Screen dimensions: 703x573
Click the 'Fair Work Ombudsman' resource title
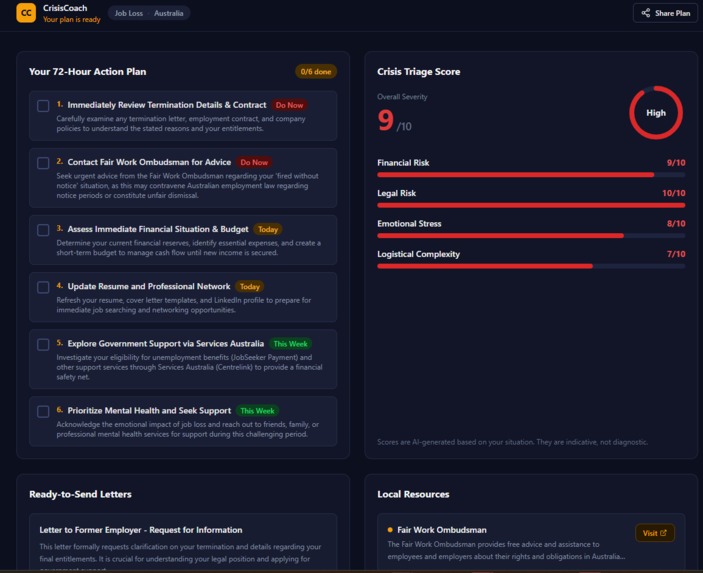pyautogui.click(x=442, y=530)
